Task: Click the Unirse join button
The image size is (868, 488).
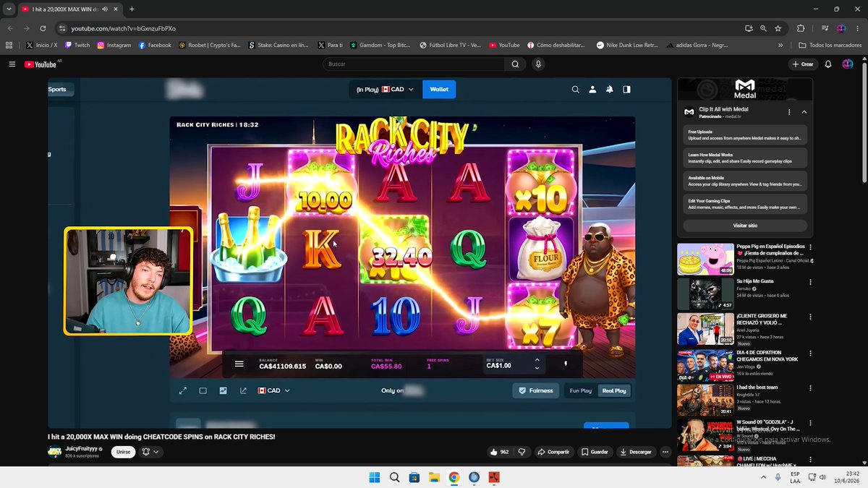Action: 124,452
